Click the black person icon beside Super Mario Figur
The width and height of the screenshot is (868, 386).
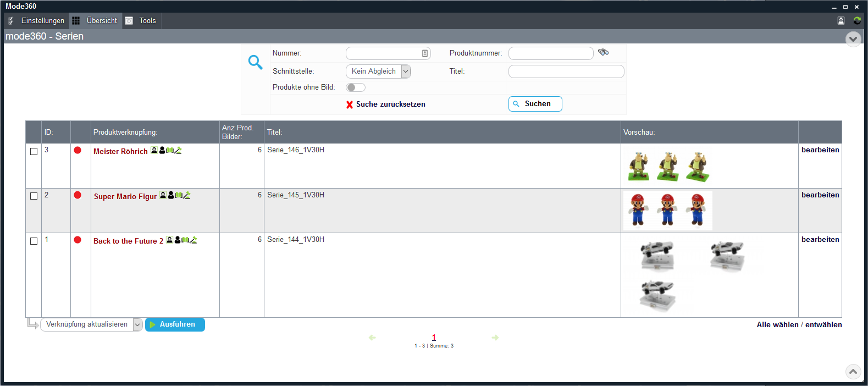click(x=171, y=195)
